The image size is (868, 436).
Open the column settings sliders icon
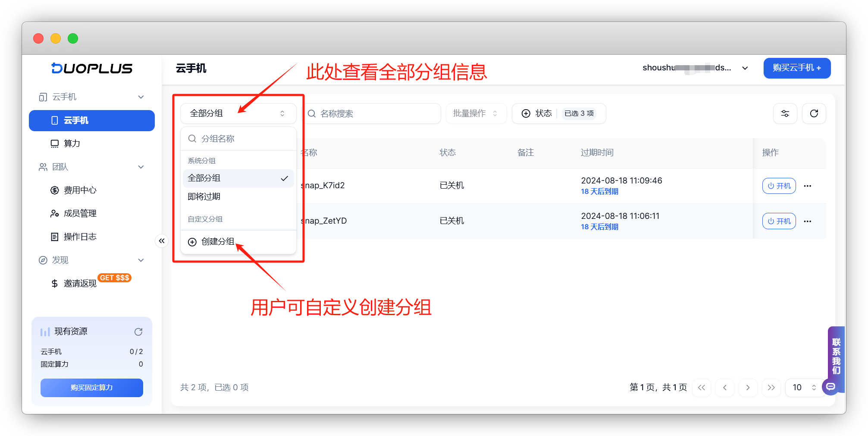(785, 114)
